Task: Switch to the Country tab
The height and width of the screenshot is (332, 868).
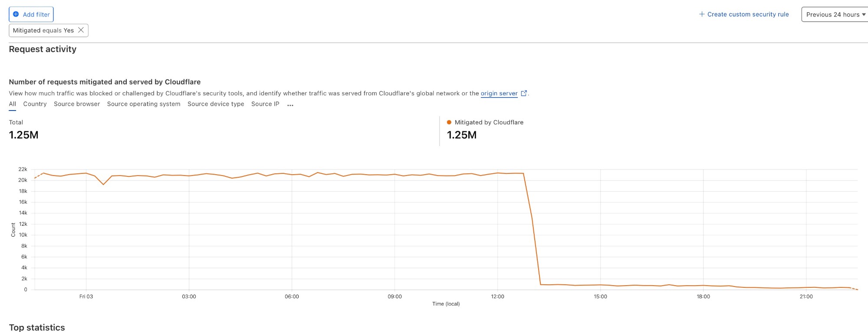Action: click(35, 104)
